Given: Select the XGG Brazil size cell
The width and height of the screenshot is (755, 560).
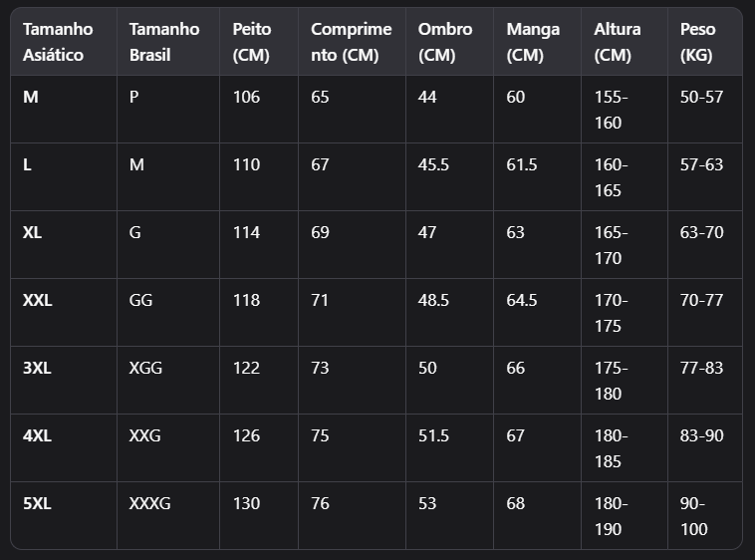Looking at the screenshot, I should [x=145, y=368].
